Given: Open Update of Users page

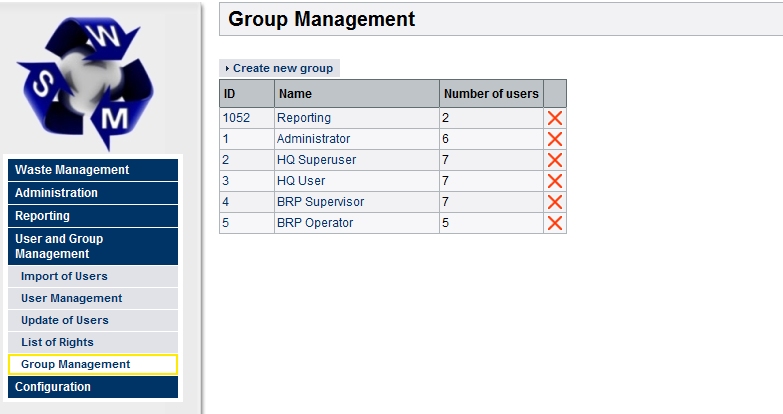Looking at the screenshot, I should point(64,320).
